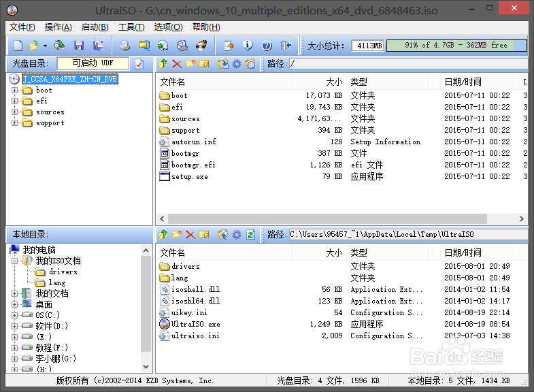
Task: Save the ISO with the floppy disk icon
Action: [79, 46]
